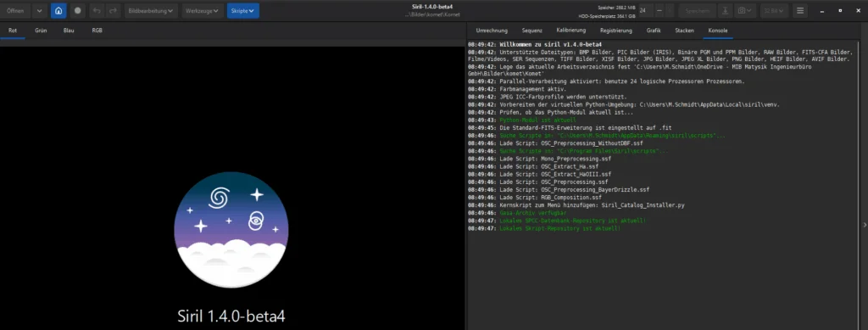This screenshot has width=868, height=330.
Task: Click log line about Siril_Catalog_Installer.py
Action: (x=592, y=204)
